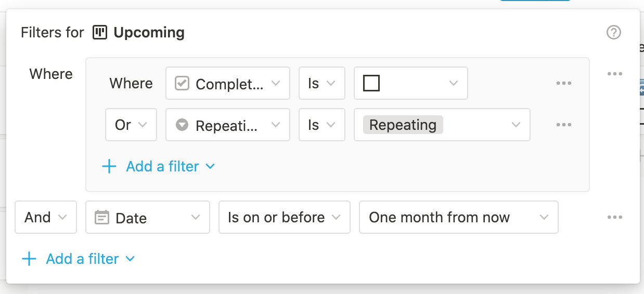Click the help question mark icon
This screenshot has width=644, height=294.
(x=614, y=33)
